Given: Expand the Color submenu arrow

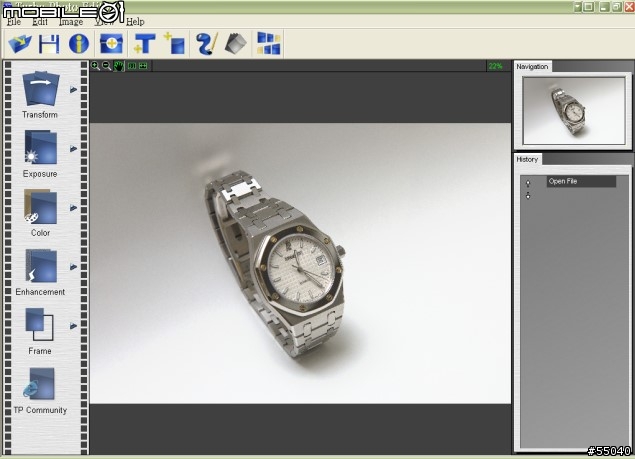Looking at the screenshot, I should 73,208.
